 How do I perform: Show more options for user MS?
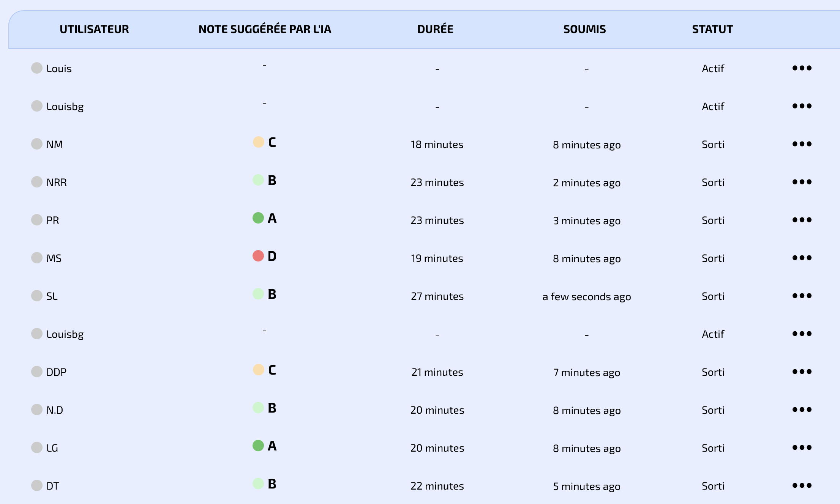[802, 258]
